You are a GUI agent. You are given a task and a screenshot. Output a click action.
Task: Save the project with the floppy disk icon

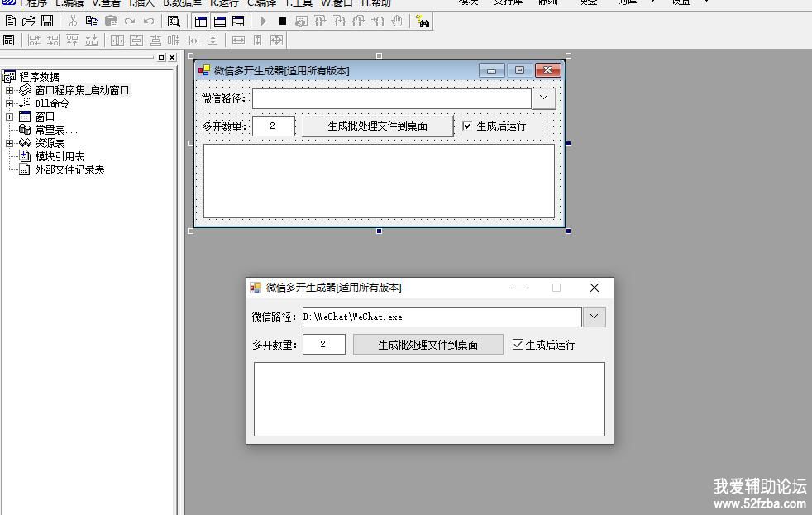[x=47, y=21]
